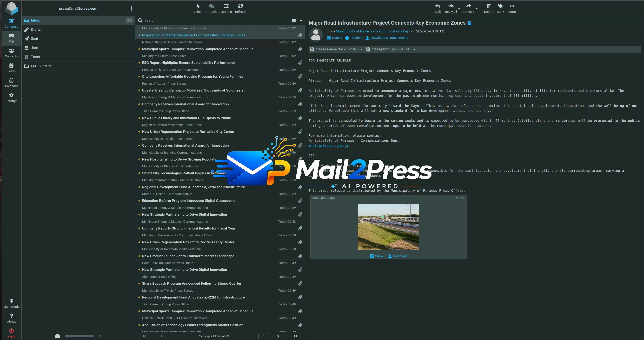Open list Options

226,8
